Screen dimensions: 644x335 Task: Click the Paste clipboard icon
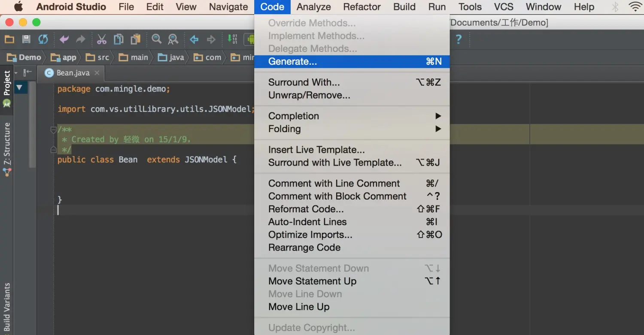pyautogui.click(x=136, y=39)
